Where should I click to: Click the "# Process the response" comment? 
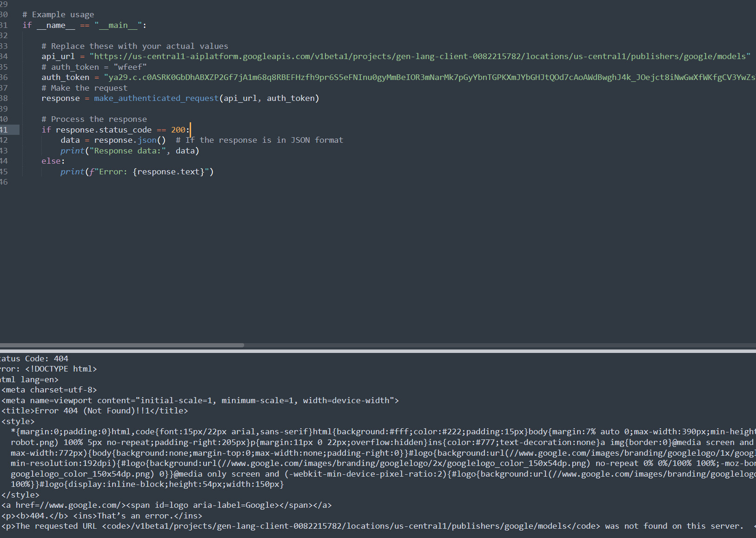pos(94,119)
